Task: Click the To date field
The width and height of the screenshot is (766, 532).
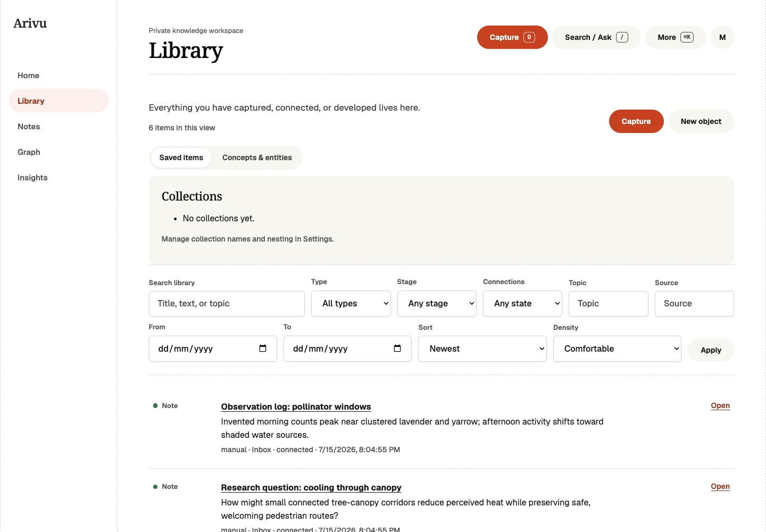Action: pyautogui.click(x=347, y=349)
